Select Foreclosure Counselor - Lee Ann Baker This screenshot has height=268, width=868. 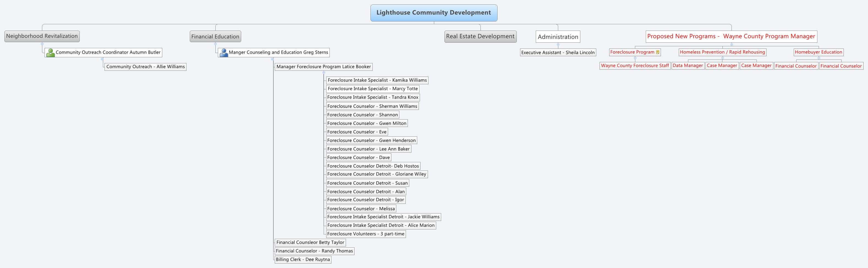click(369, 149)
